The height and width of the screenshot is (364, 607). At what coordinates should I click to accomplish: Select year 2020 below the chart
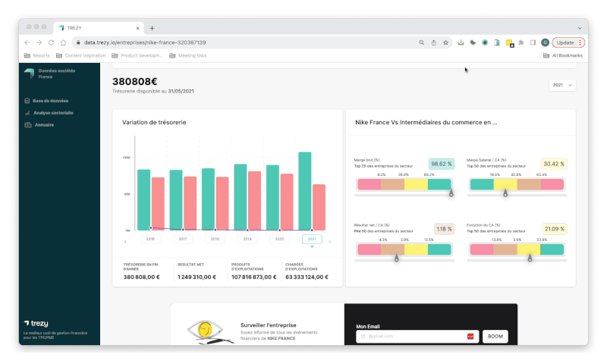point(279,239)
